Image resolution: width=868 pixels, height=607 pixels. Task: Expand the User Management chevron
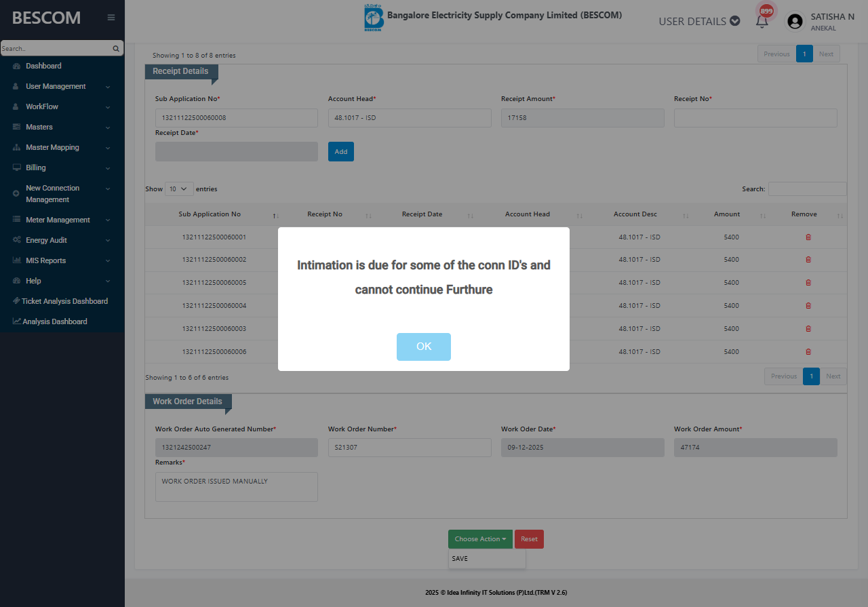coord(108,87)
